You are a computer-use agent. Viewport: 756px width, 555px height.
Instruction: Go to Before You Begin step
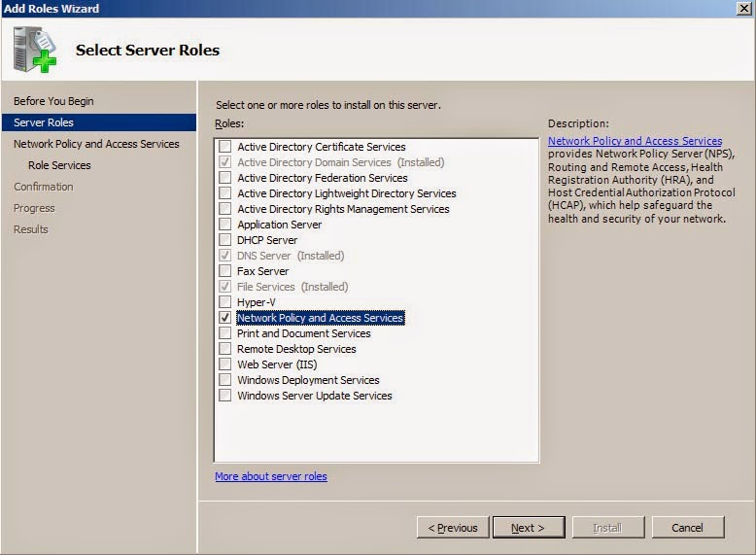pyautogui.click(x=53, y=101)
